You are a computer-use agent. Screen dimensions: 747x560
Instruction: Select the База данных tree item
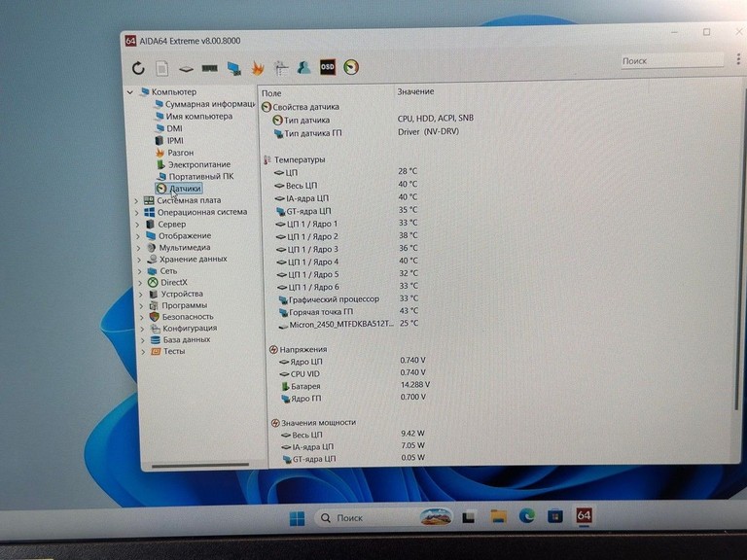pos(180,340)
